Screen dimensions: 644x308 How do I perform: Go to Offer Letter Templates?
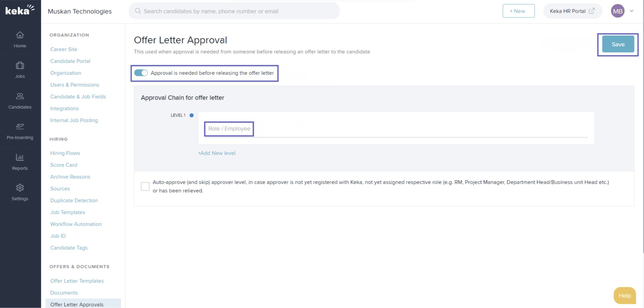(x=77, y=281)
